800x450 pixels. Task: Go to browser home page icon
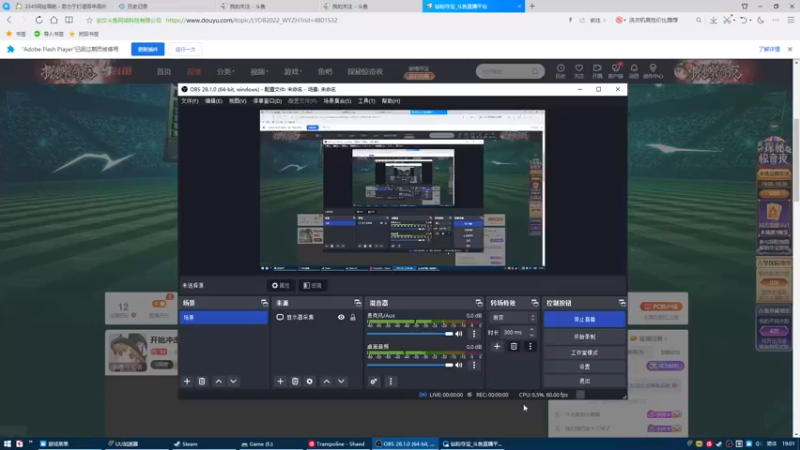(54, 20)
